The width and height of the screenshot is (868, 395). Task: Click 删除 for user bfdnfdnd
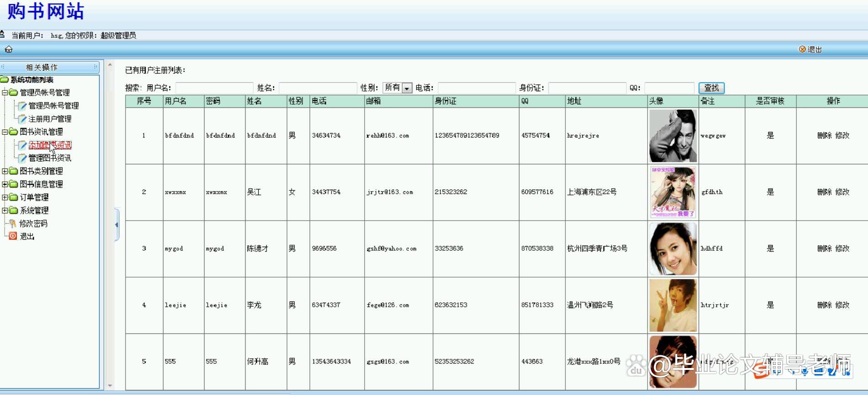(825, 136)
